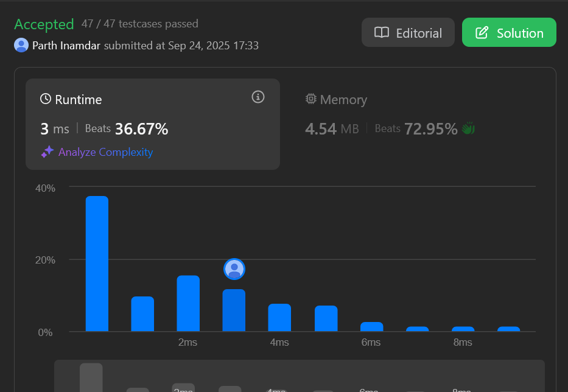Click the histogram bar above 2ms label
This screenshot has height=392, width=568.
point(188,303)
